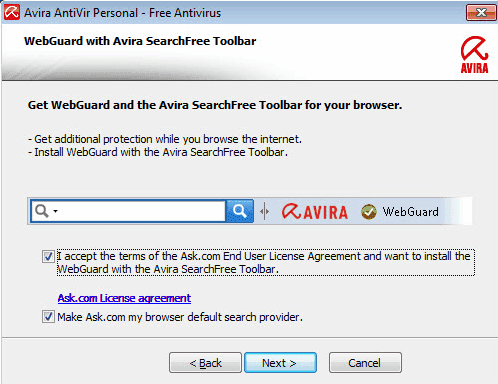Cancel the Avira installation

coord(365,363)
